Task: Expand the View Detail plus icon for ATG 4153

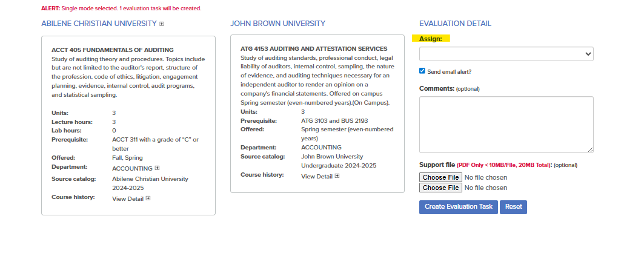Action: tap(337, 177)
